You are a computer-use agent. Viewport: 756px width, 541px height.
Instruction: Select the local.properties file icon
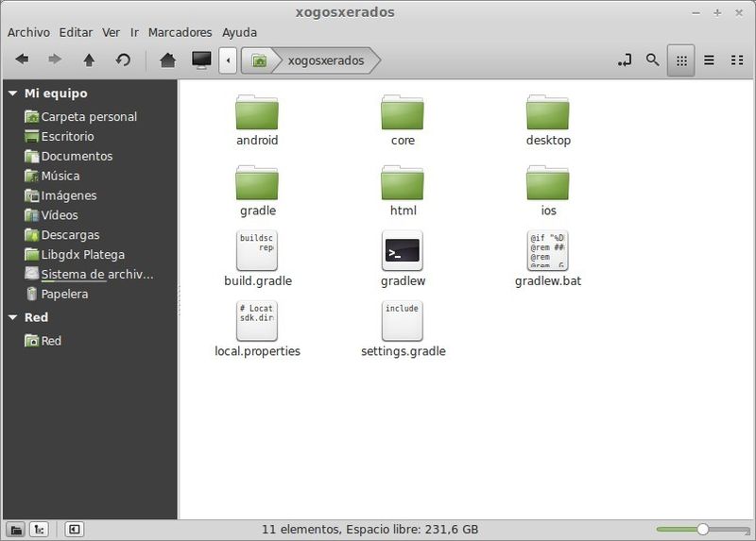pos(257,321)
